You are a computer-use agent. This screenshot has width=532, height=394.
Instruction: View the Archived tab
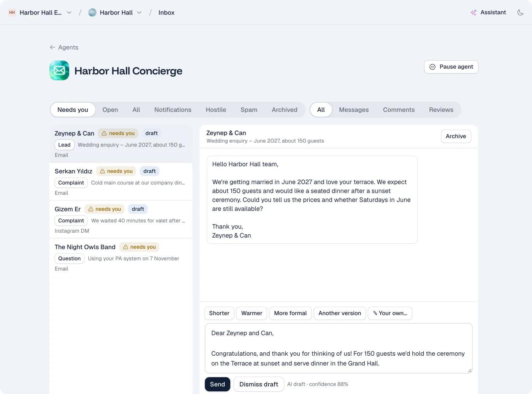pyautogui.click(x=285, y=110)
